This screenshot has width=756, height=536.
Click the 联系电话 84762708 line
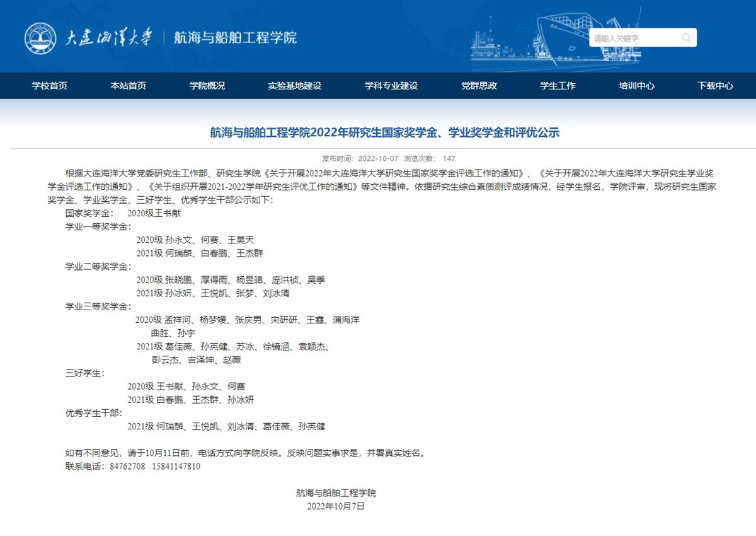pyautogui.click(x=133, y=467)
